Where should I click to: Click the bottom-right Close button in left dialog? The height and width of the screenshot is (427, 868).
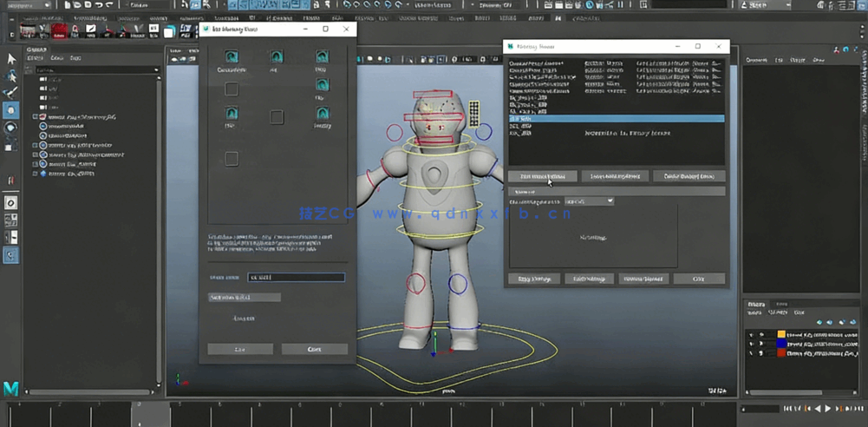pos(314,349)
